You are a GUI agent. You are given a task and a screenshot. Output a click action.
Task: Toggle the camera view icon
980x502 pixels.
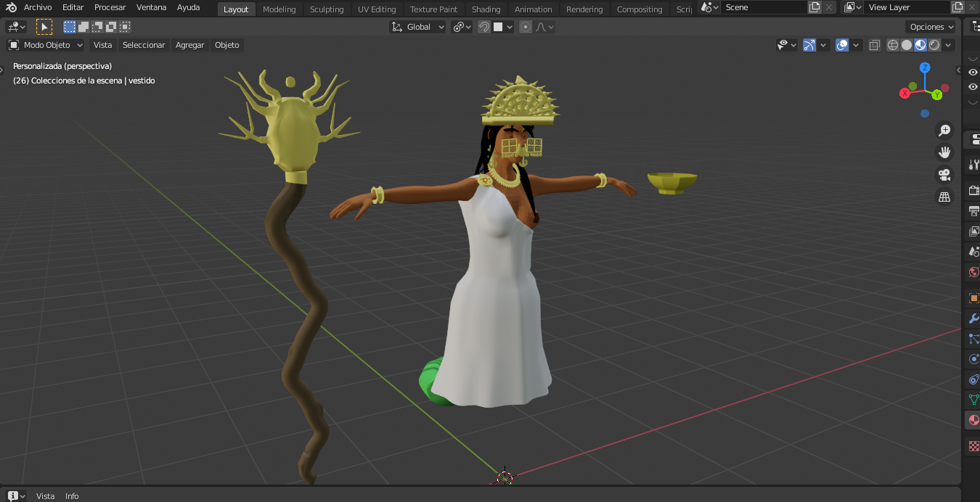click(944, 175)
